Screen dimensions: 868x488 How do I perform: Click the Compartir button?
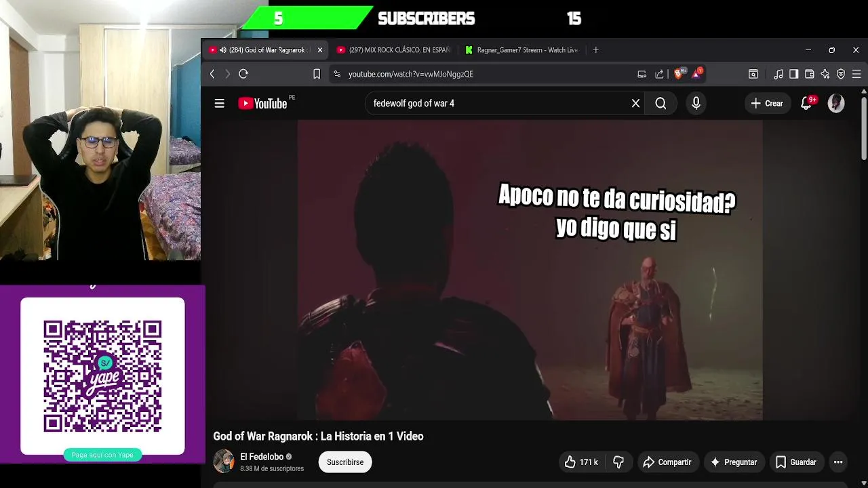click(x=667, y=462)
